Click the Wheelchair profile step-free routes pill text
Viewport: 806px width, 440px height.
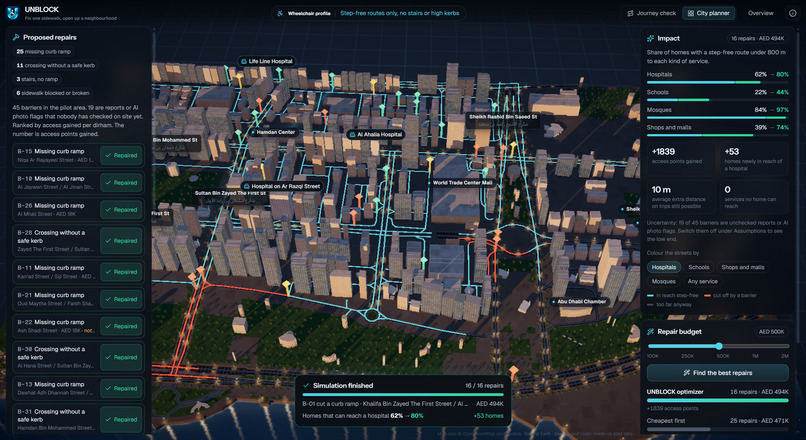pyautogui.click(x=399, y=13)
